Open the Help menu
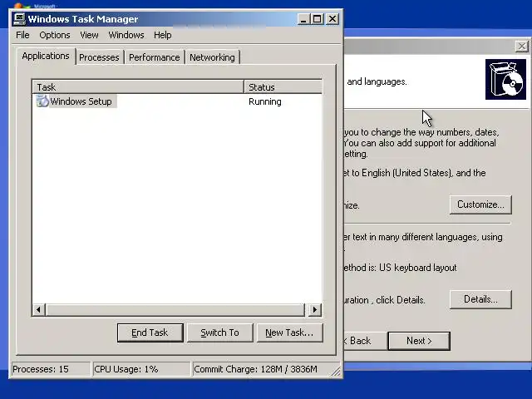Screen dimensions: 532x399 tap(163, 35)
